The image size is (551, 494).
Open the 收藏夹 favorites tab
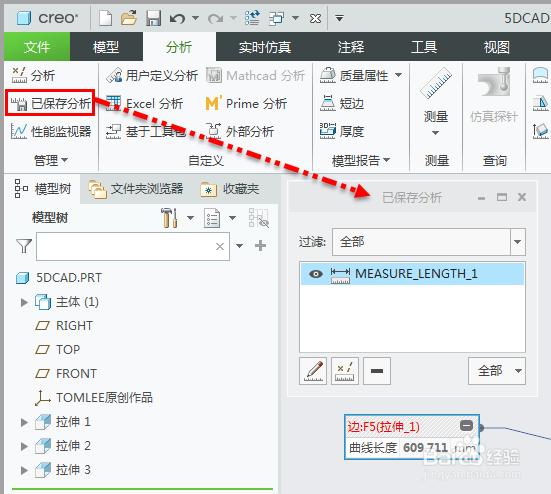click(230, 189)
